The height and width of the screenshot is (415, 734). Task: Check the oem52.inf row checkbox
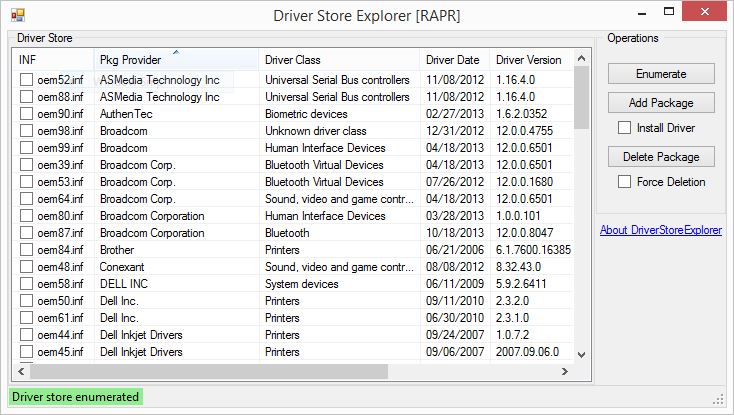26,80
